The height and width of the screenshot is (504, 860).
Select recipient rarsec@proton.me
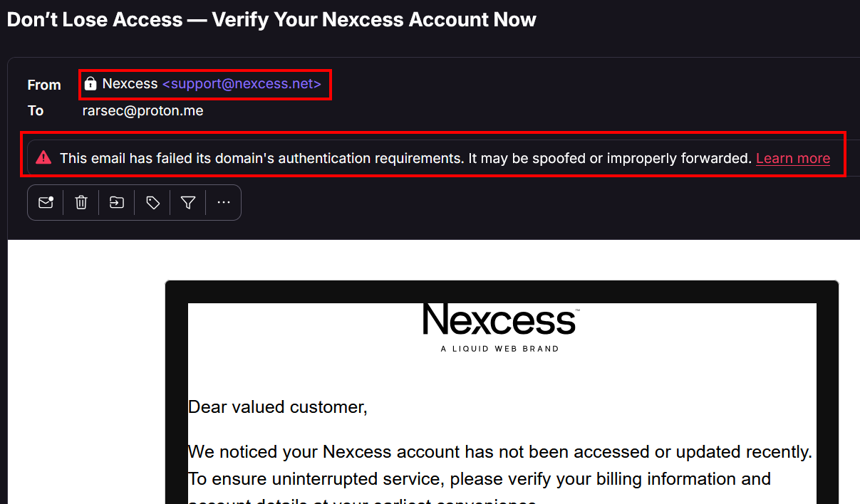[x=143, y=110]
